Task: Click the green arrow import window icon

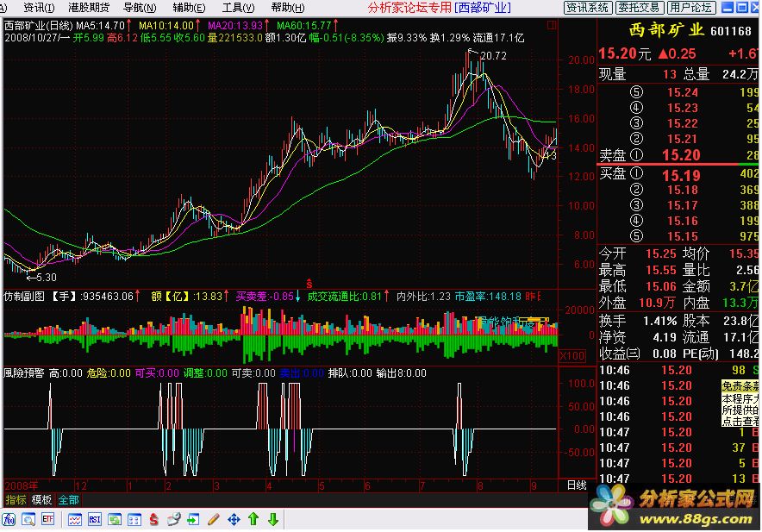Action: 193,519
